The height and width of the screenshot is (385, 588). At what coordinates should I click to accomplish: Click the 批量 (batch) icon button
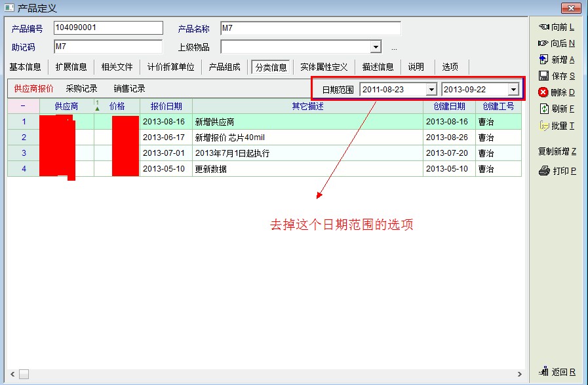coord(543,125)
